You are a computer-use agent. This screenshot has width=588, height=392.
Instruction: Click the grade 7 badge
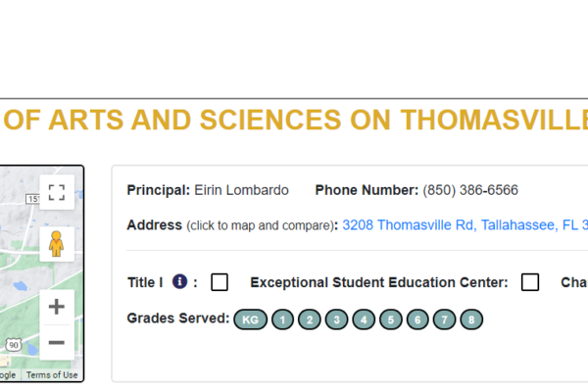tap(445, 319)
